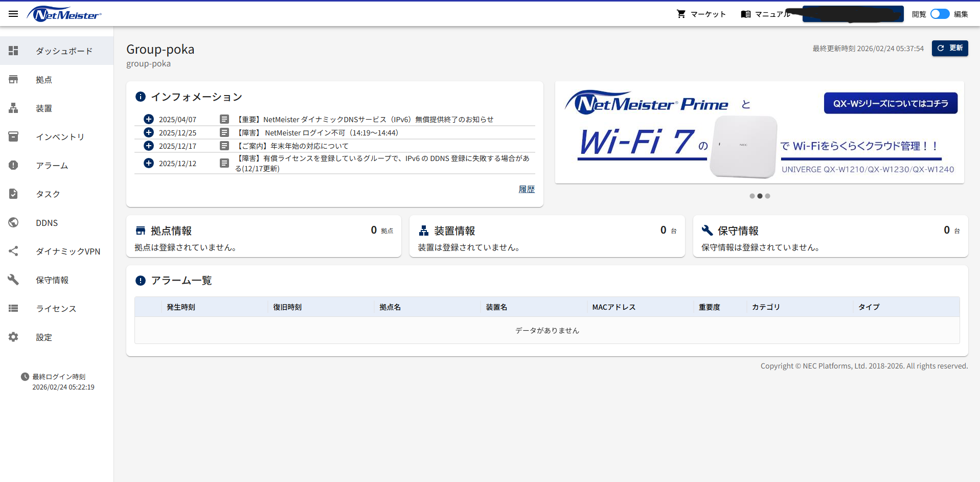The image size is (980, 482).
Task: Open the DDNS menu label
Action: coord(47,223)
